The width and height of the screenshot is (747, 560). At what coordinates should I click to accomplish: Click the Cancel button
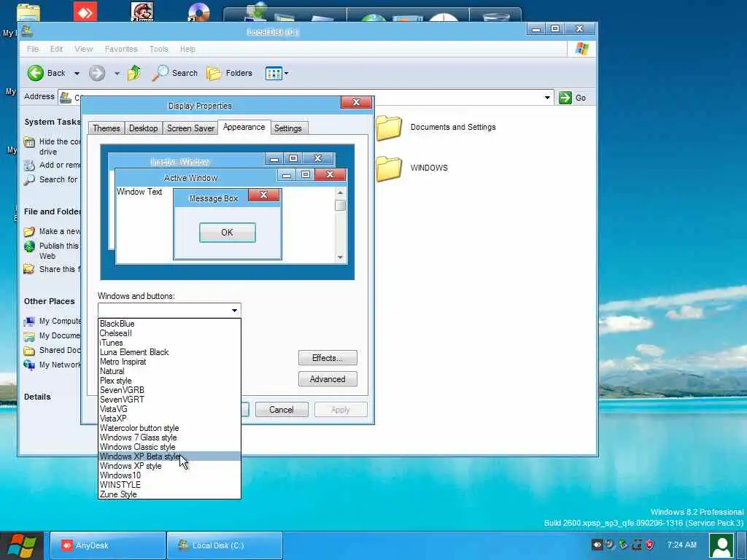(x=282, y=410)
